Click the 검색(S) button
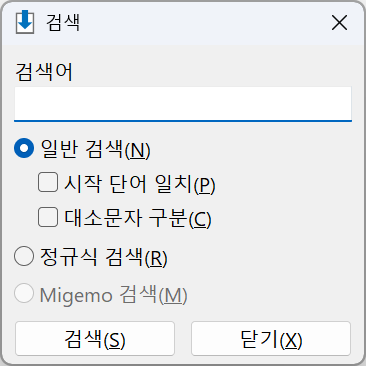Screen dimensions: 366x366 [95, 338]
